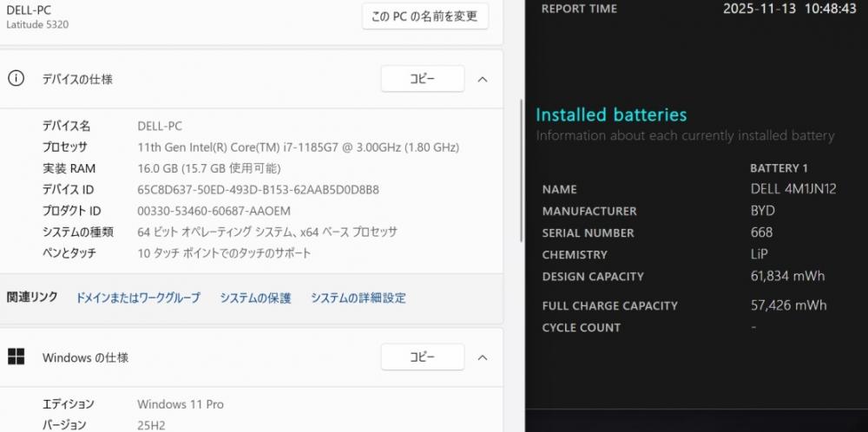Select report timestamp 2025-11-13 10:48:43
Image resolution: width=868 pixels, height=432 pixels.
[790, 9]
